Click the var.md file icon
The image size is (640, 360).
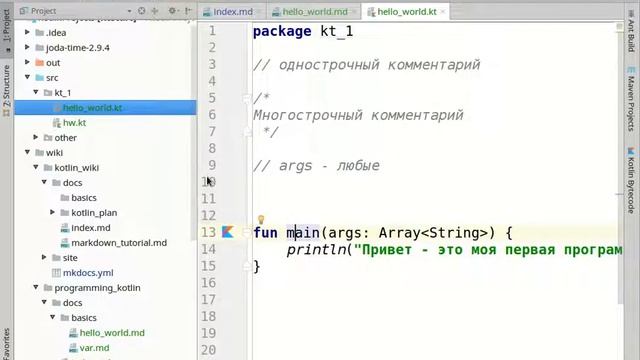[x=73, y=348]
